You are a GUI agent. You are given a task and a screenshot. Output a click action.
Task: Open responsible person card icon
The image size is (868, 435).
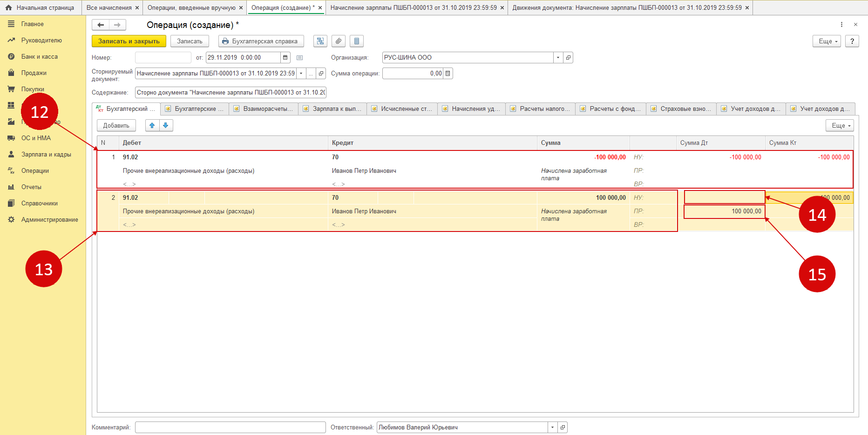click(x=563, y=427)
